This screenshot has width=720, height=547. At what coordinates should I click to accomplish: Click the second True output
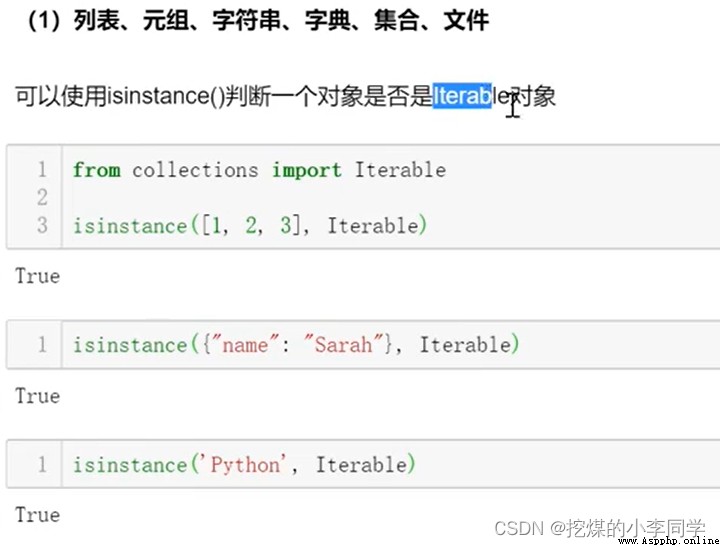click(x=38, y=396)
